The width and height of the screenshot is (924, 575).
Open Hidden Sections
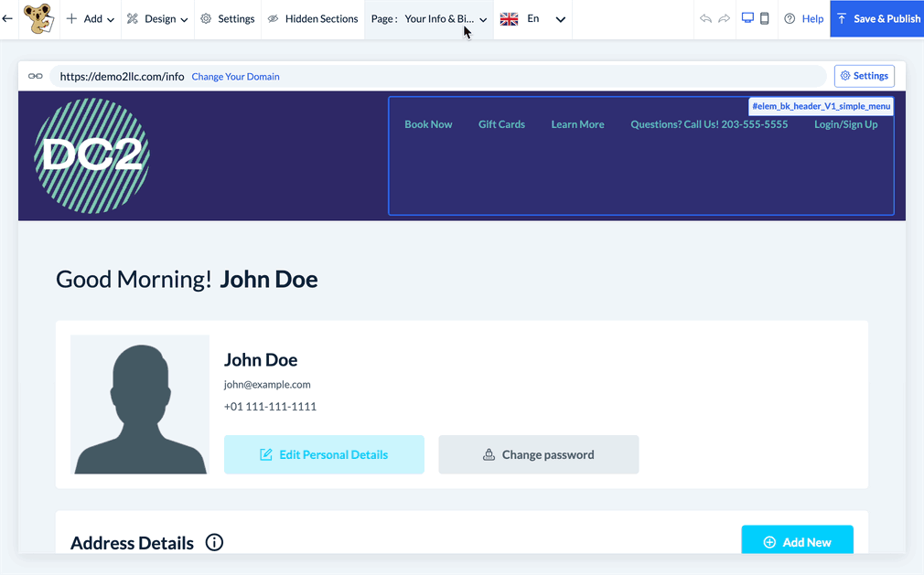pyautogui.click(x=313, y=19)
